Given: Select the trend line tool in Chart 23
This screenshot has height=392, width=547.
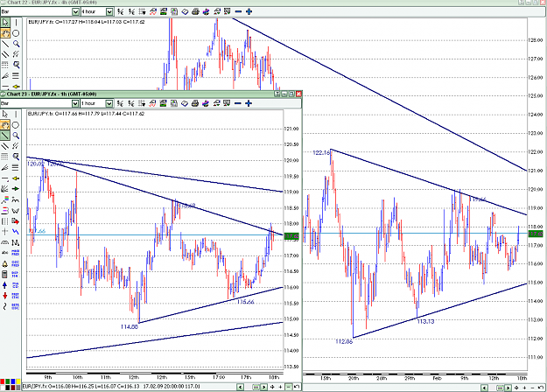Looking at the screenshot, I should 5,136.
